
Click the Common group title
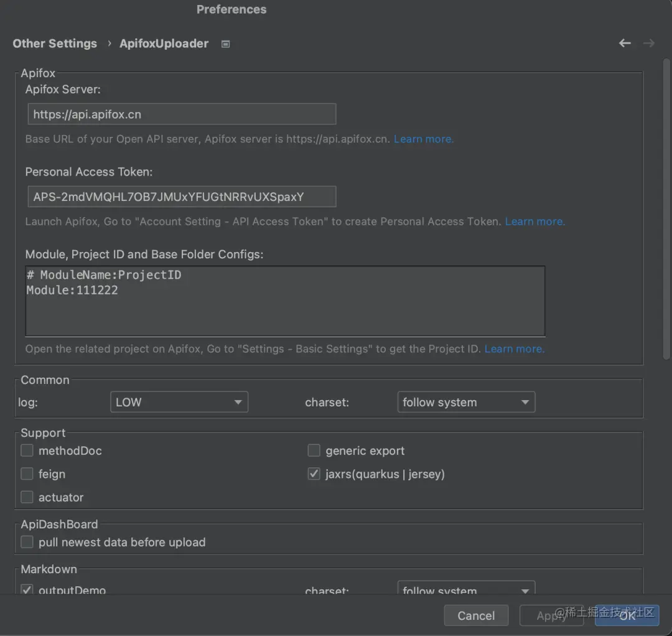click(x=45, y=380)
